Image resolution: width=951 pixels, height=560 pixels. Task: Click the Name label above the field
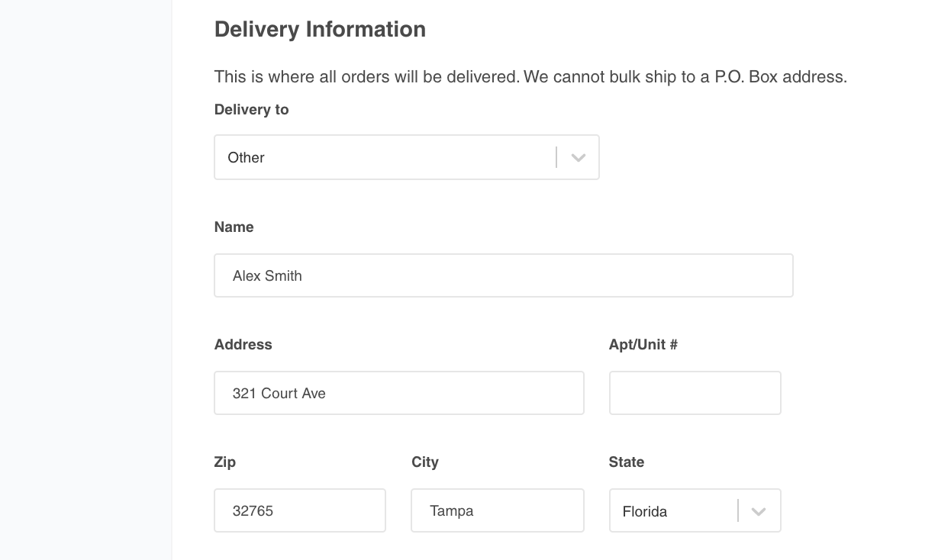tap(234, 227)
